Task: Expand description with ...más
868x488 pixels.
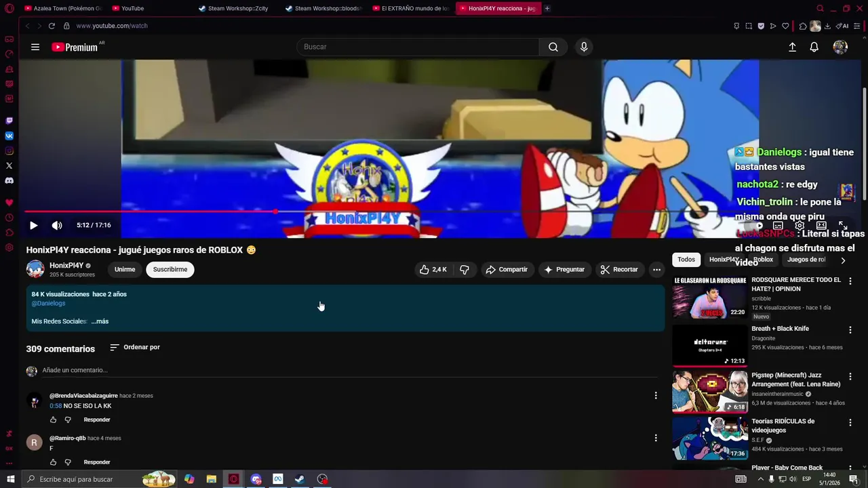Action: click(x=100, y=321)
